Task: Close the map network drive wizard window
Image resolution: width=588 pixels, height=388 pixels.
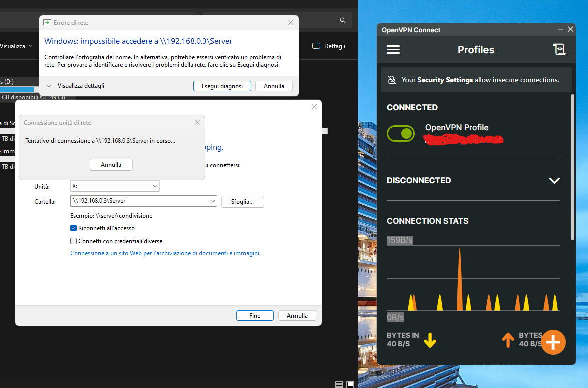Action: 314,107
